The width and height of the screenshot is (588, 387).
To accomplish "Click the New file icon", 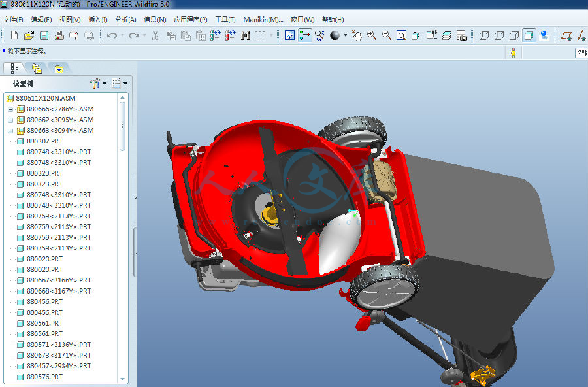I will pyautogui.click(x=14, y=35).
